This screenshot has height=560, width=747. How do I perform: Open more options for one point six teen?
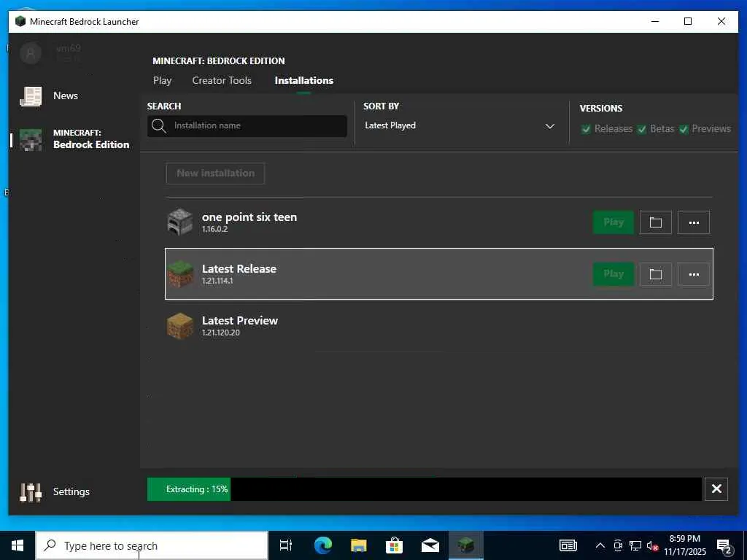click(x=694, y=222)
